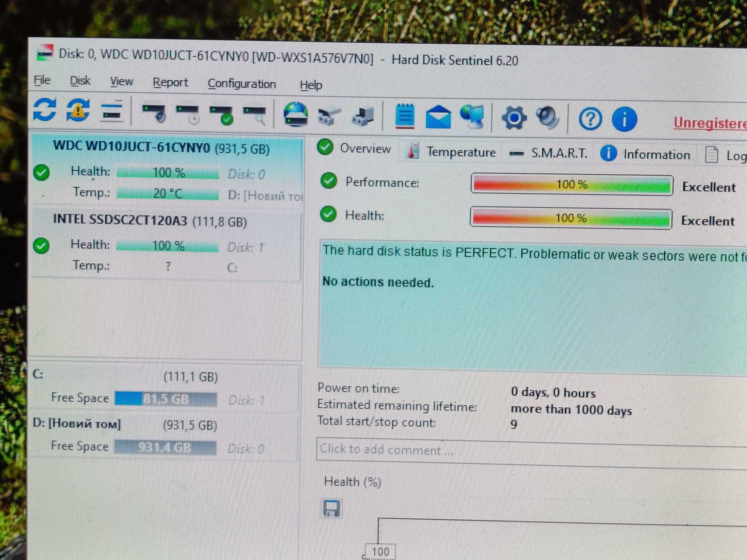Click the envelope email toolbar icon
This screenshot has width=747, height=560.
click(x=438, y=117)
